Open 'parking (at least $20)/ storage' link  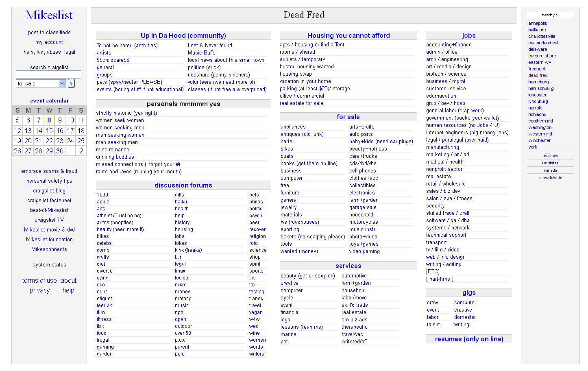tap(315, 89)
